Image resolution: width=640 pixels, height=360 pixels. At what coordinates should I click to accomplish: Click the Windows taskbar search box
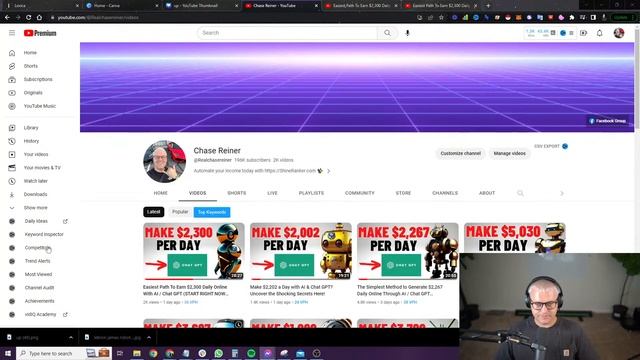pos(64,353)
